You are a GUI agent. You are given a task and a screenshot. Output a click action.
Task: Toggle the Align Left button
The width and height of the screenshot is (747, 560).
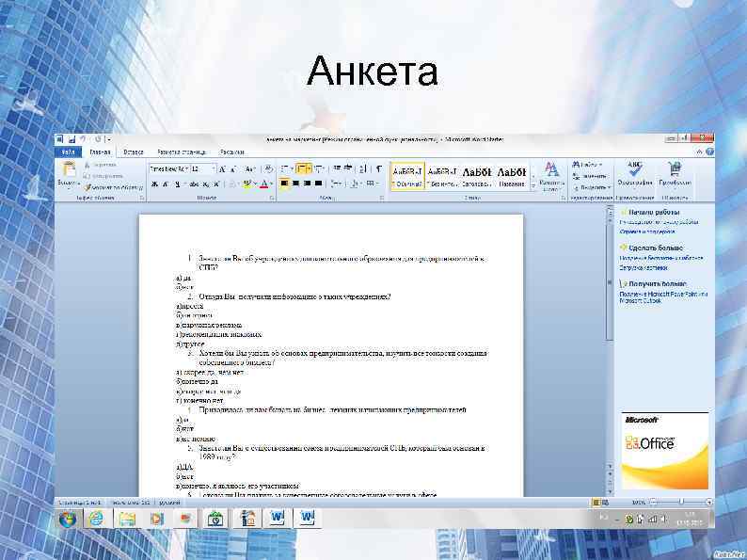point(284,183)
